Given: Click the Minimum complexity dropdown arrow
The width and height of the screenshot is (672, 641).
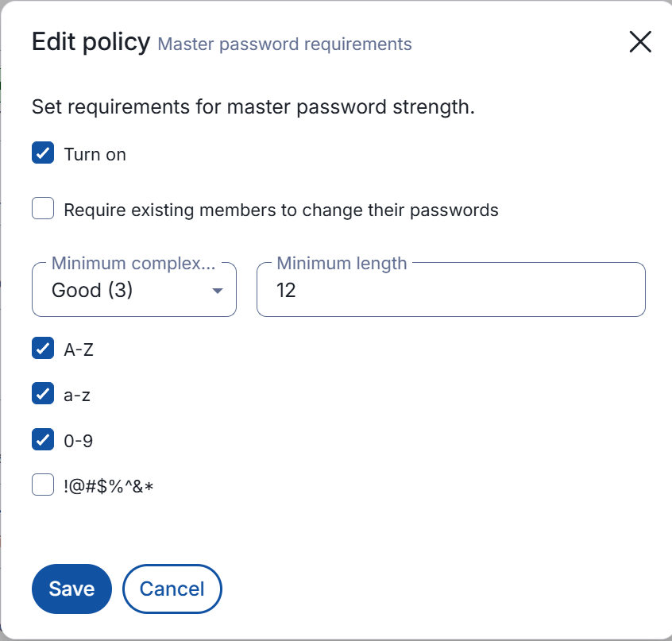Looking at the screenshot, I should coord(218,291).
